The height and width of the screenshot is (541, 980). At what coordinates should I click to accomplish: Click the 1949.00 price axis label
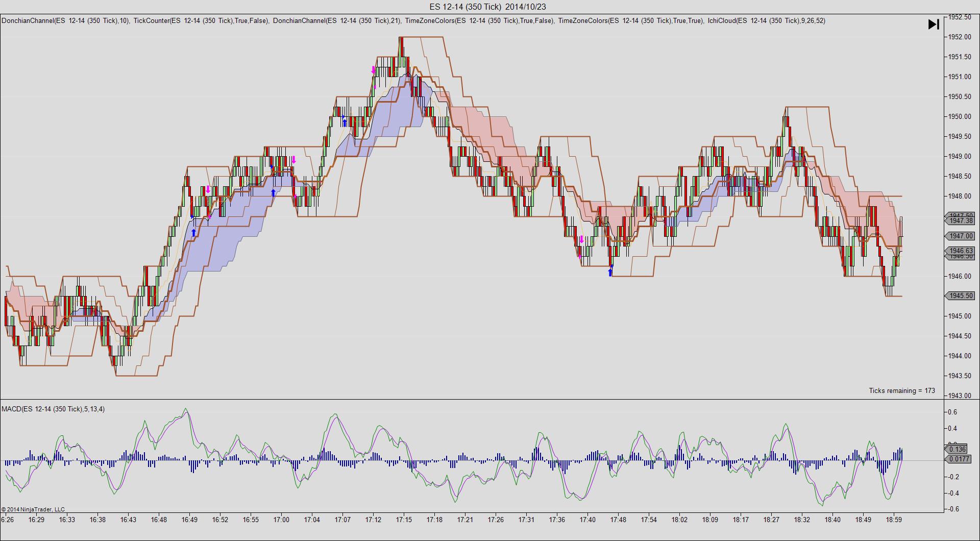tap(960, 156)
